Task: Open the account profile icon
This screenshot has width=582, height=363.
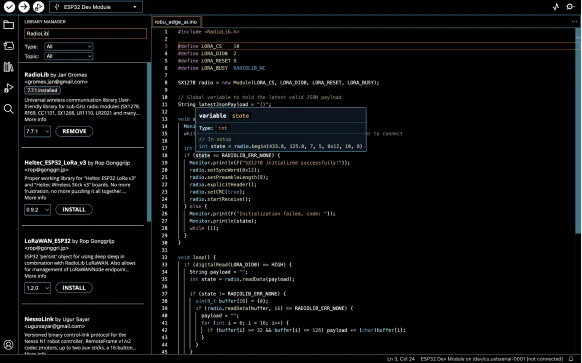Action: 9,345
